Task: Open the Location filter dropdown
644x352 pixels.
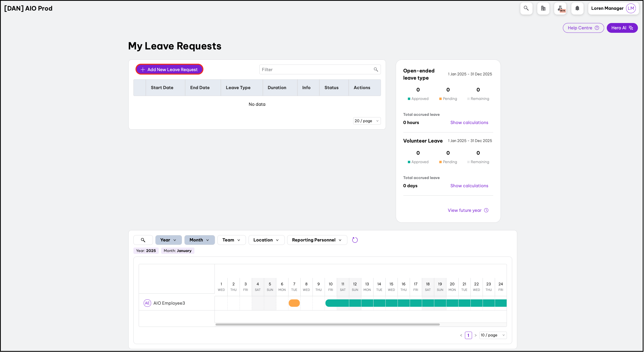Action: (266, 240)
